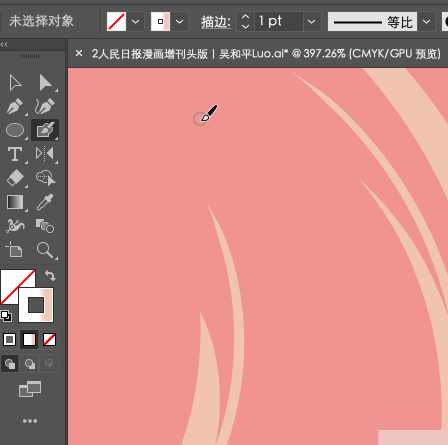
Task: Select the Direct Selection tool
Action: click(45, 83)
